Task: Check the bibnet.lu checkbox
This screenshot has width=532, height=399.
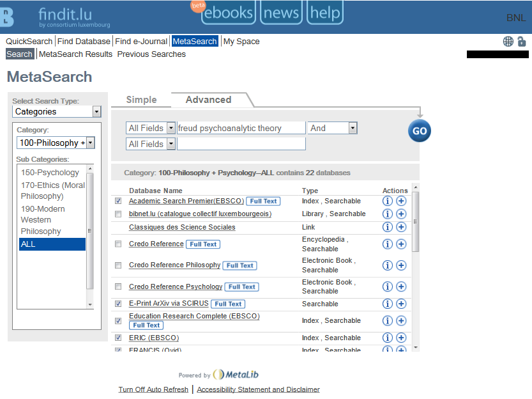Action: [x=118, y=214]
